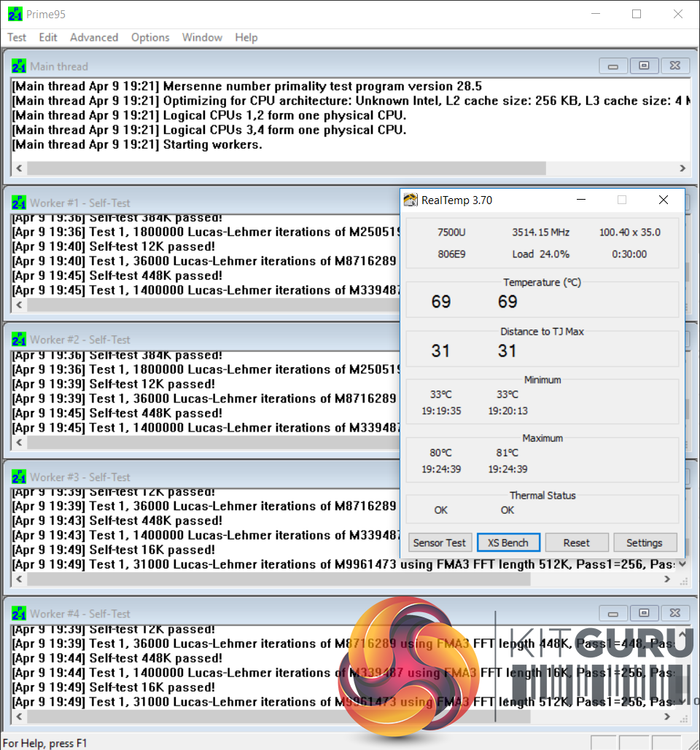
Task: Click the Reset button in RealTemp
Action: (577, 543)
